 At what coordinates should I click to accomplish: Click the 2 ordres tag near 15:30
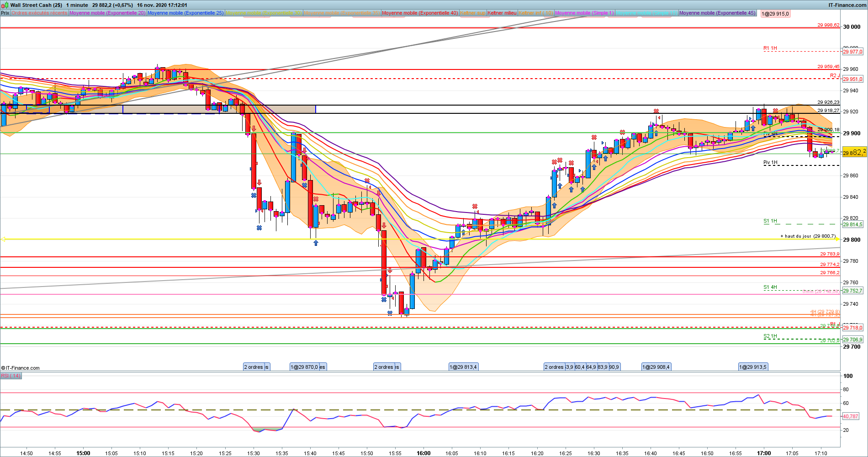click(x=254, y=367)
